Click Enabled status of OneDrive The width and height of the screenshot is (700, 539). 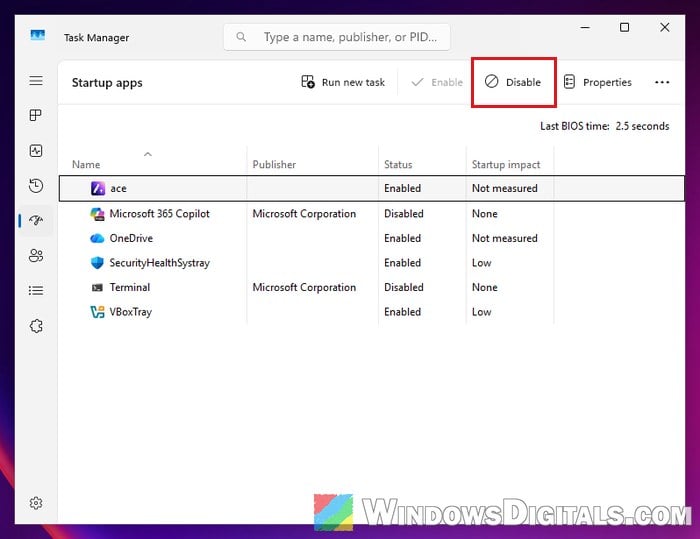[402, 238]
